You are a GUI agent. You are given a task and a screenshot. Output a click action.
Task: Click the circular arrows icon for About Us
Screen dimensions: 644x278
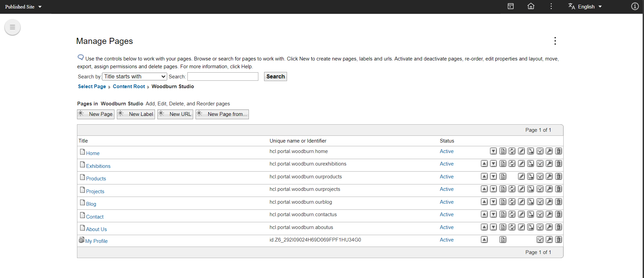(512, 227)
